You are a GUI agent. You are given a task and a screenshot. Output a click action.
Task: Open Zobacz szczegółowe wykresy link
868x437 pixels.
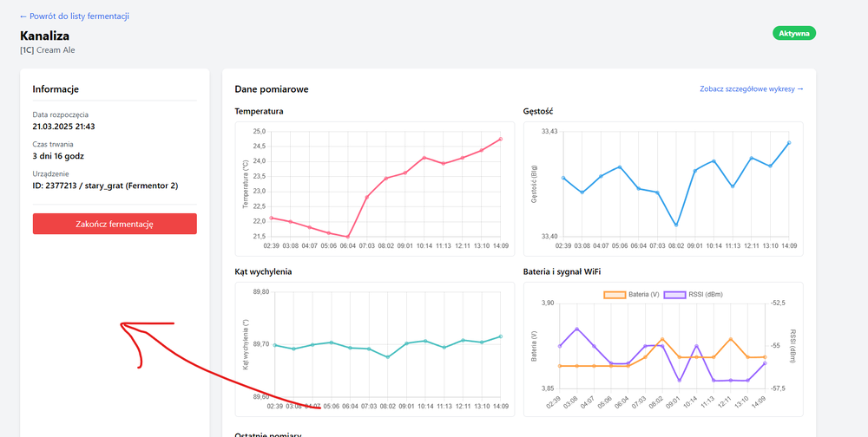751,89
